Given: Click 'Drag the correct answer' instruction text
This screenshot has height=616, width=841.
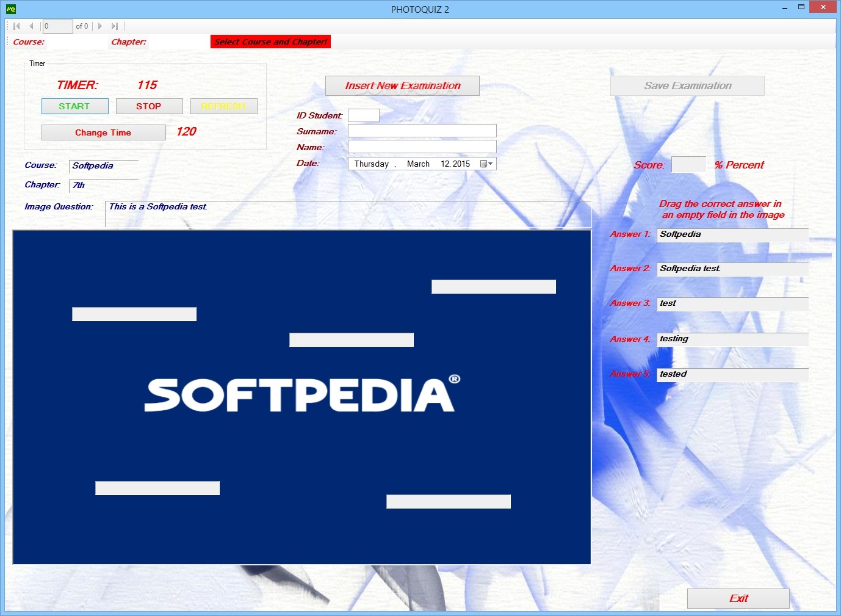Looking at the screenshot, I should (x=721, y=209).
